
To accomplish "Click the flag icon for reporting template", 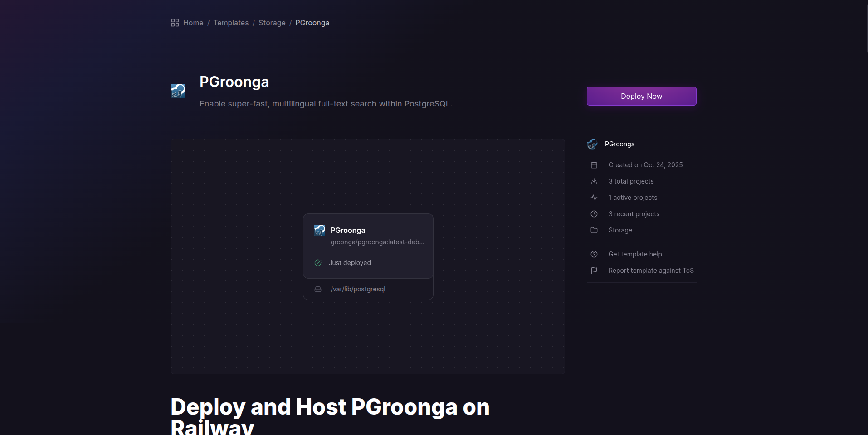I will (x=594, y=271).
